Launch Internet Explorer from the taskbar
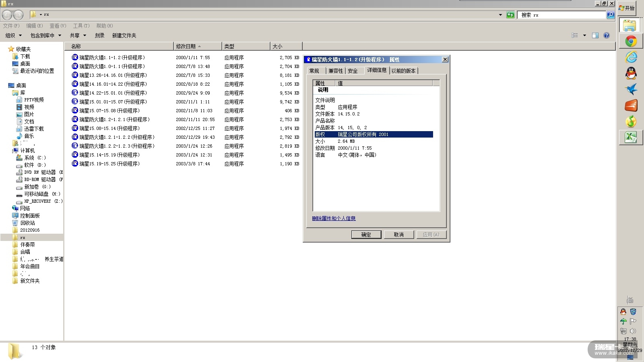This screenshot has height=362, width=644. point(631,57)
